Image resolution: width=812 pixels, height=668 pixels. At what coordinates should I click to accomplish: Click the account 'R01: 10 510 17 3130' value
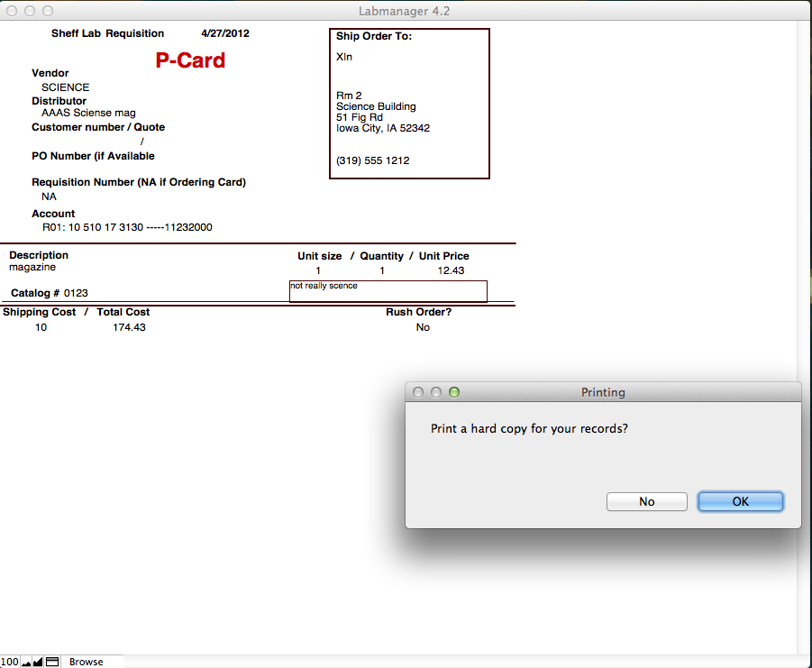tap(127, 227)
